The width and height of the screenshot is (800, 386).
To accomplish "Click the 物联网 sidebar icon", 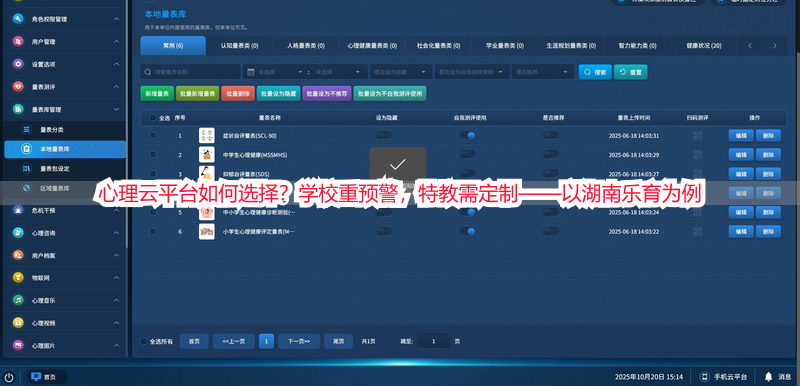I will pos(18,277).
